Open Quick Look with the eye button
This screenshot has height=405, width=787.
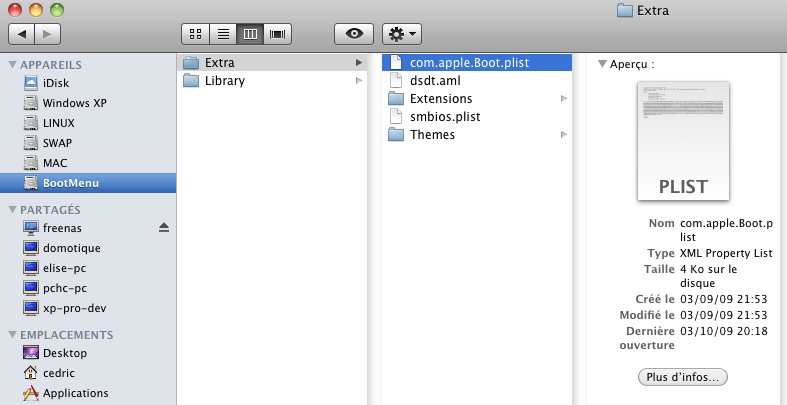(x=354, y=34)
